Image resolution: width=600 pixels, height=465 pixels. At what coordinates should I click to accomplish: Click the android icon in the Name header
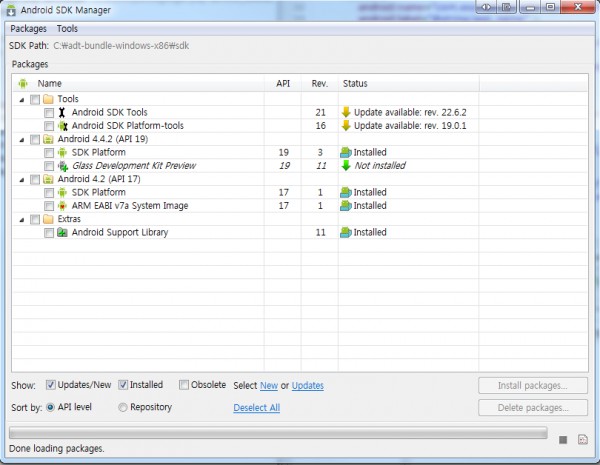(23, 83)
